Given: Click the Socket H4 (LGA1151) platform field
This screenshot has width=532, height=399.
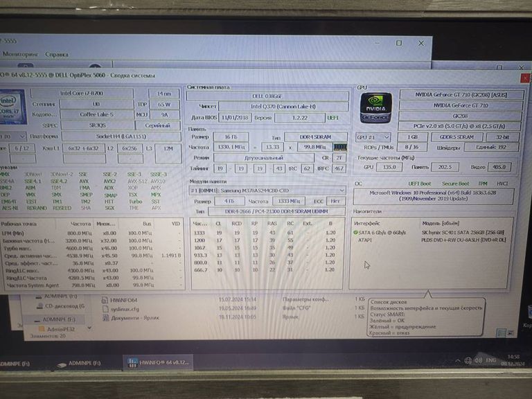Looking at the screenshot, I should [121, 136].
